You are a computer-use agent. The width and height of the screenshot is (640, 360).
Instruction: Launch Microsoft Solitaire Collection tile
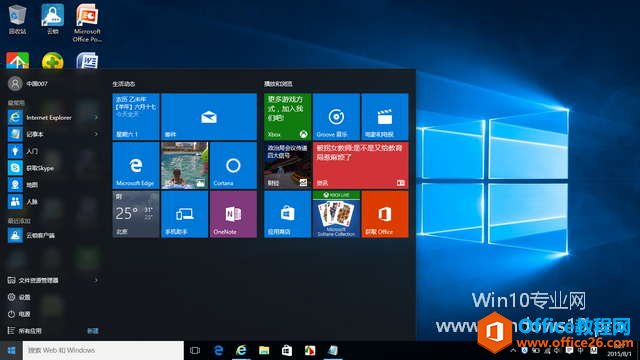tap(336, 214)
